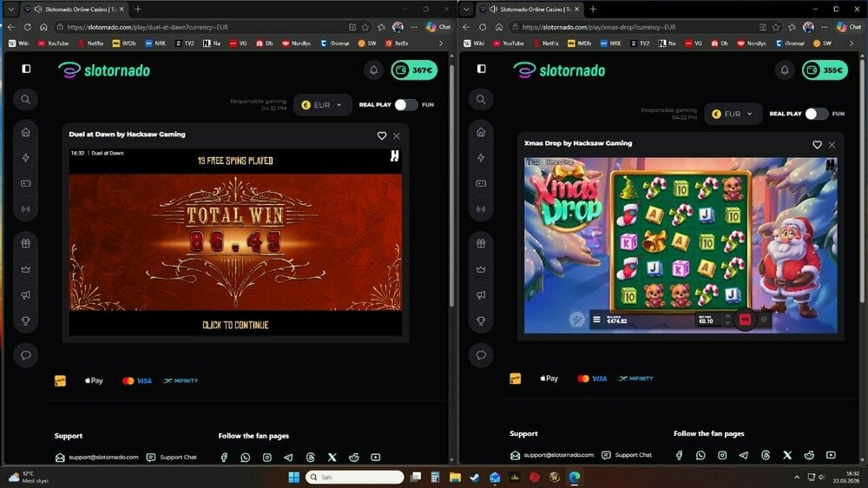The width and height of the screenshot is (868, 488).
Task: Open tab list chevron in left browser
Action: 10,10
